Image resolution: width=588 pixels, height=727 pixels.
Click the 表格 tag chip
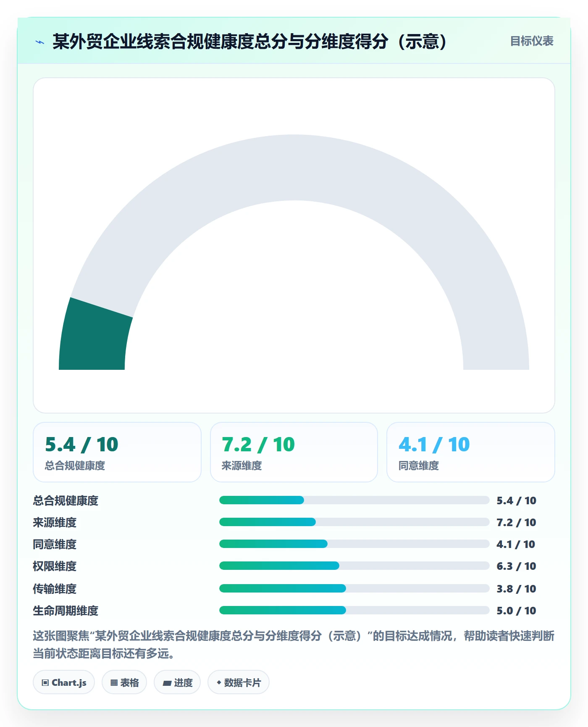(124, 682)
